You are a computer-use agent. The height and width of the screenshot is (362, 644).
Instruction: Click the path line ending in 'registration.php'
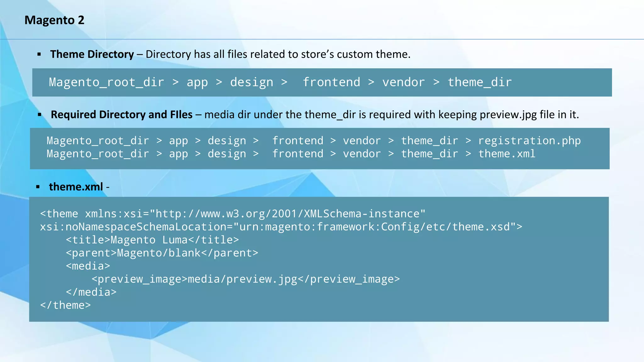[x=314, y=141]
